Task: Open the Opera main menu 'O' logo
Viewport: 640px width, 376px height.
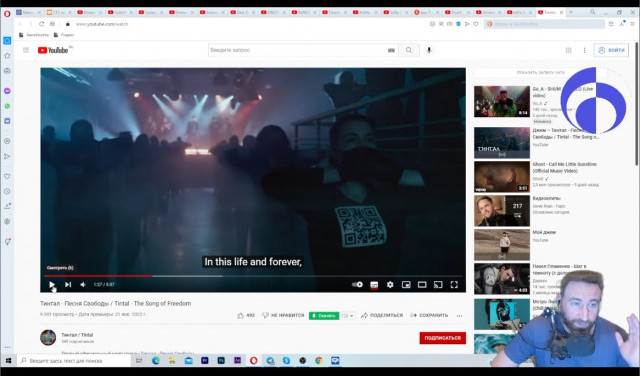Action: [7, 14]
